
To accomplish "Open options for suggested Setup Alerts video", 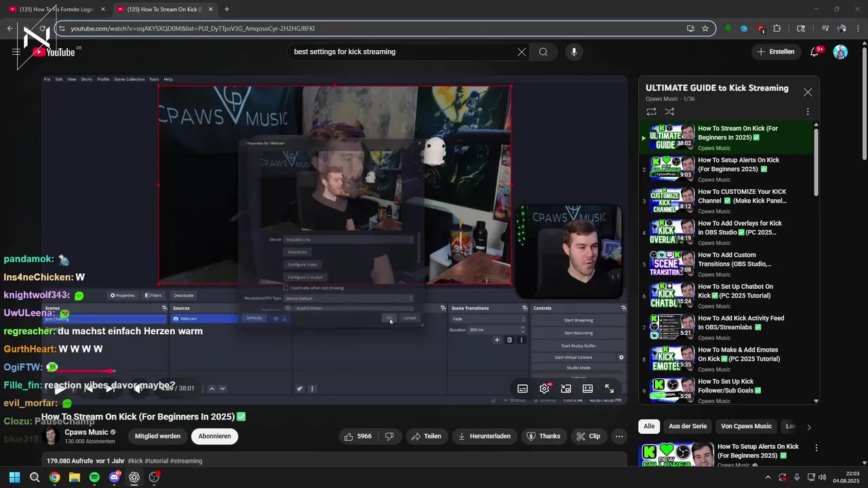I will point(816,448).
